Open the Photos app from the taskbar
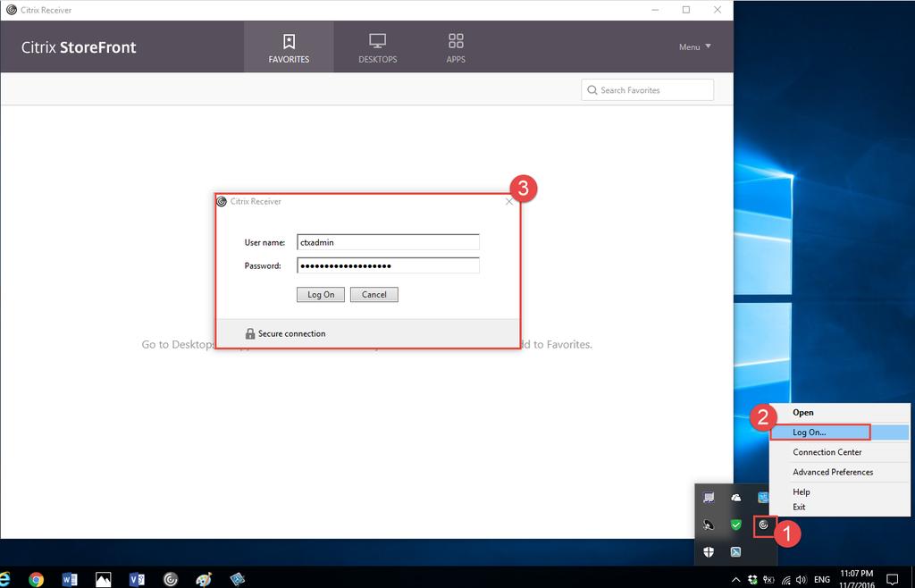Image resolution: width=915 pixels, height=588 pixels. tap(104, 579)
